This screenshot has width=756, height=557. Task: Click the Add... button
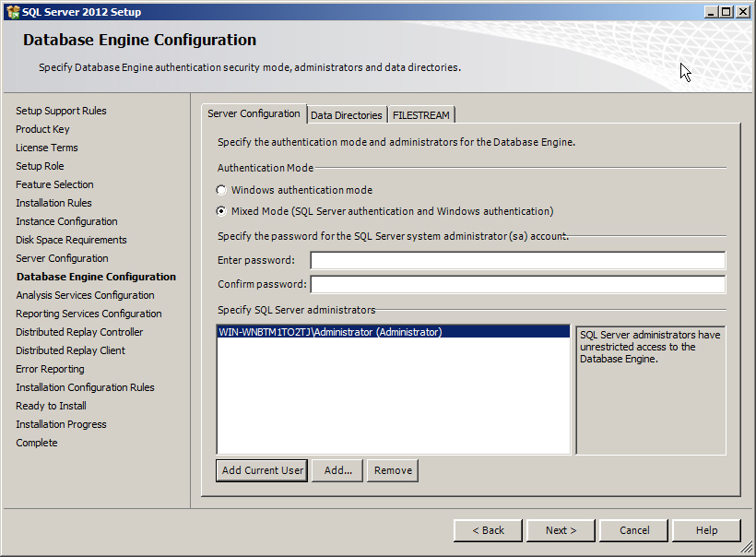337,470
